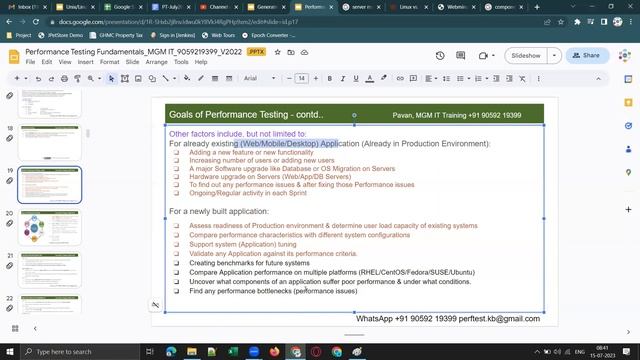Open the text Align dropdown

[431, 78]
